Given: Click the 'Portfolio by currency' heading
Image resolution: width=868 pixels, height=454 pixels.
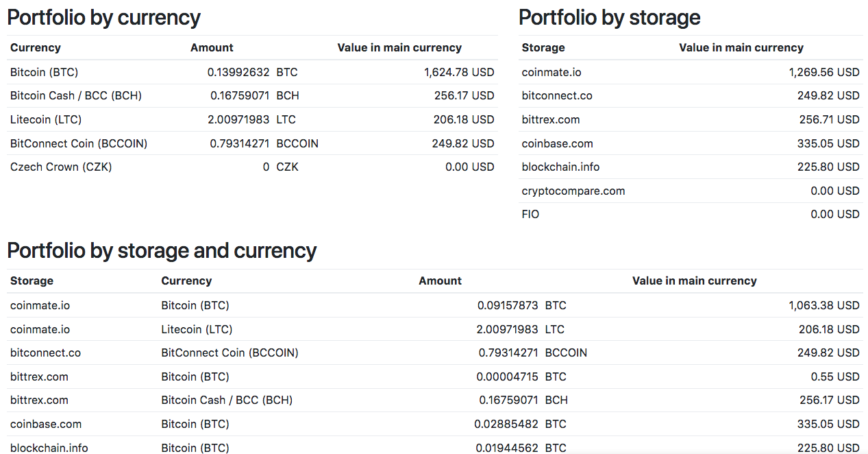Looking at the screenshot, I should pos(103,18).
